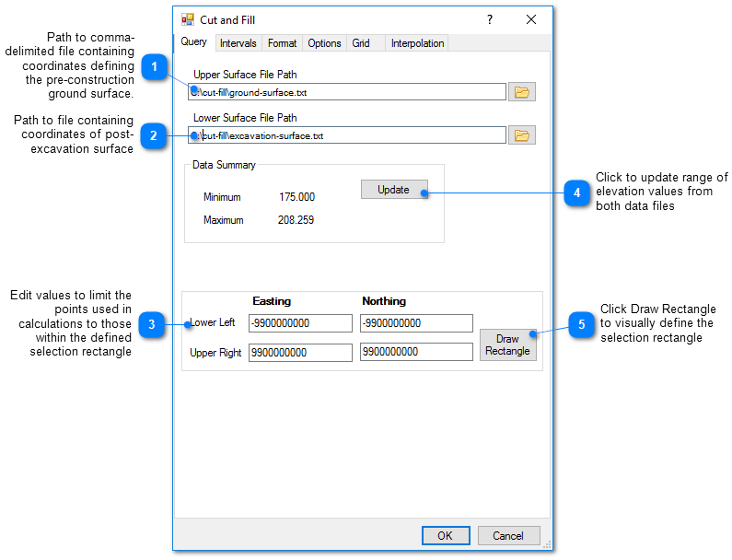Select the Query tab
732x560 pixels.
click(194, 42)
